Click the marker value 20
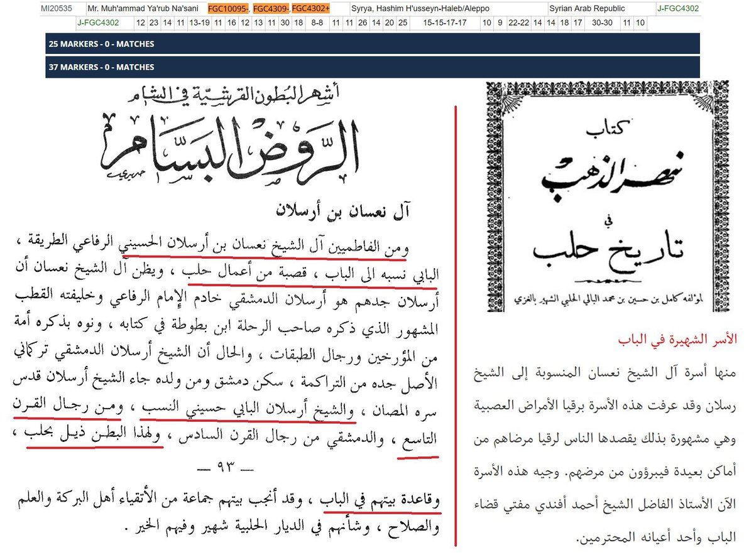Image resolution: width=754 pixels, height=560 pixels. (390, 22)
